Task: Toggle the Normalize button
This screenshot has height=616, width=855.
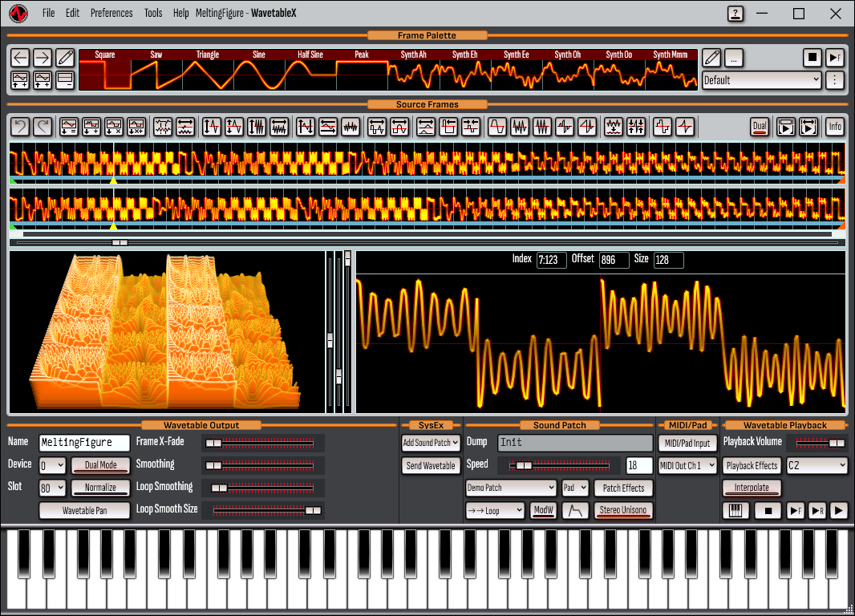Action: pos(101,488)
